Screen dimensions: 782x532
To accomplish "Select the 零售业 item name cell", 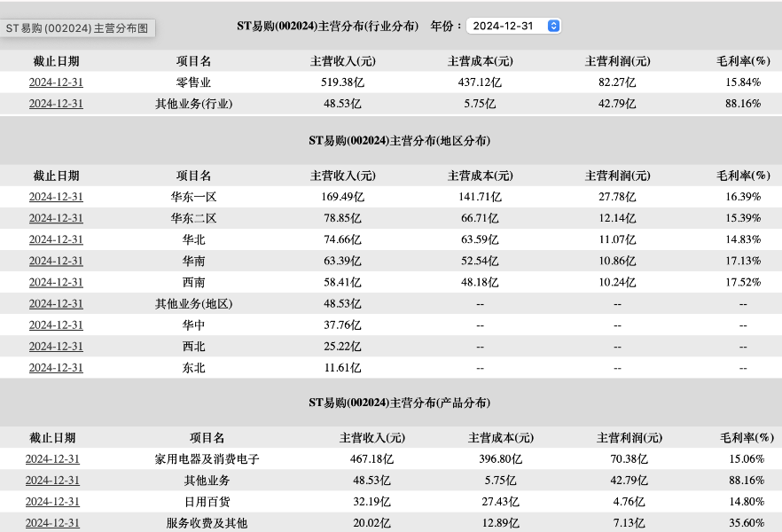I will click(193, 82).
